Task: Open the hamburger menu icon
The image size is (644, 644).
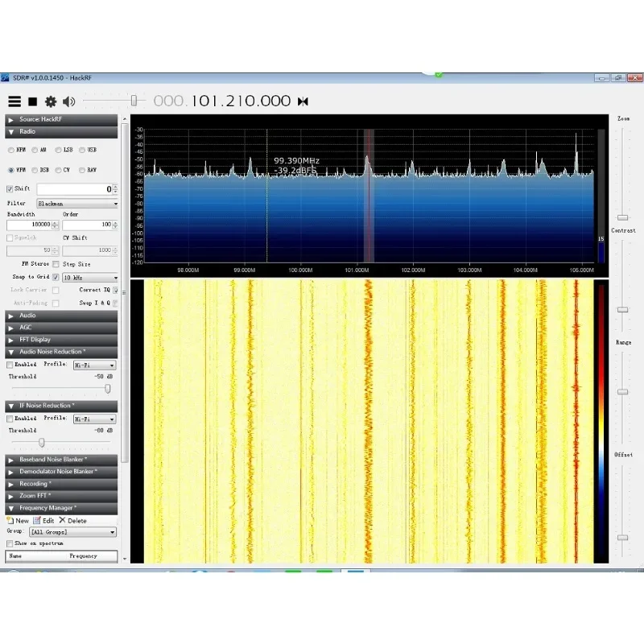Action: point(14,101)
